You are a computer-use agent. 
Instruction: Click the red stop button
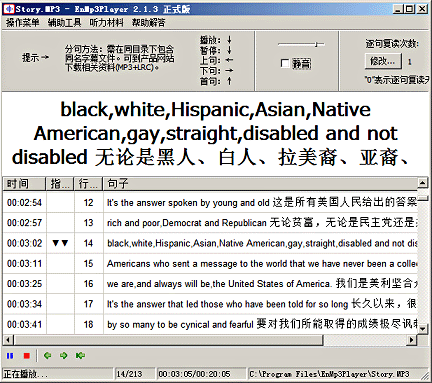click(27, 356)
